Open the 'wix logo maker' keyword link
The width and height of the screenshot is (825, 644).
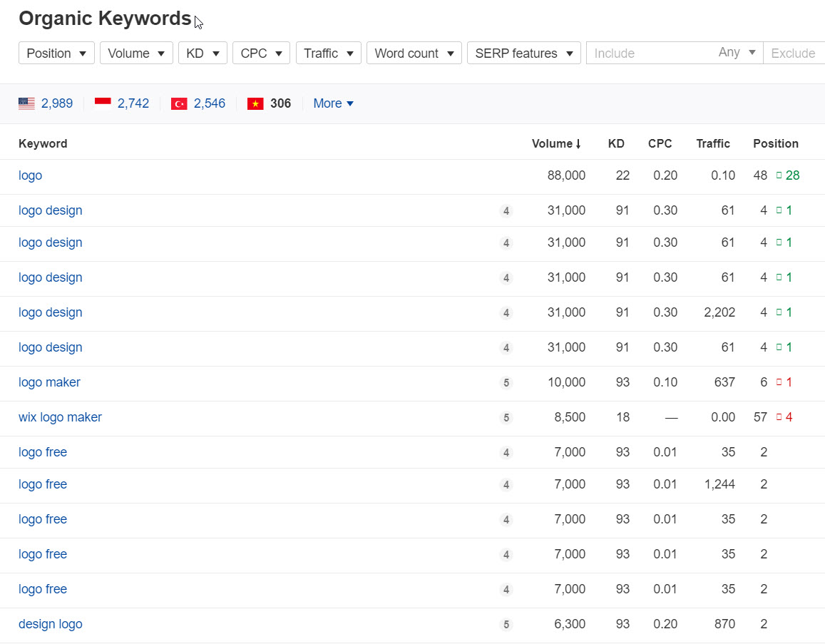tap(60, 417)
